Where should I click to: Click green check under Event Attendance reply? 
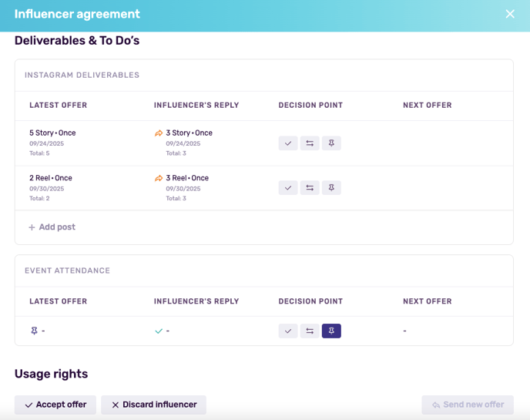[x=159, y=331]
